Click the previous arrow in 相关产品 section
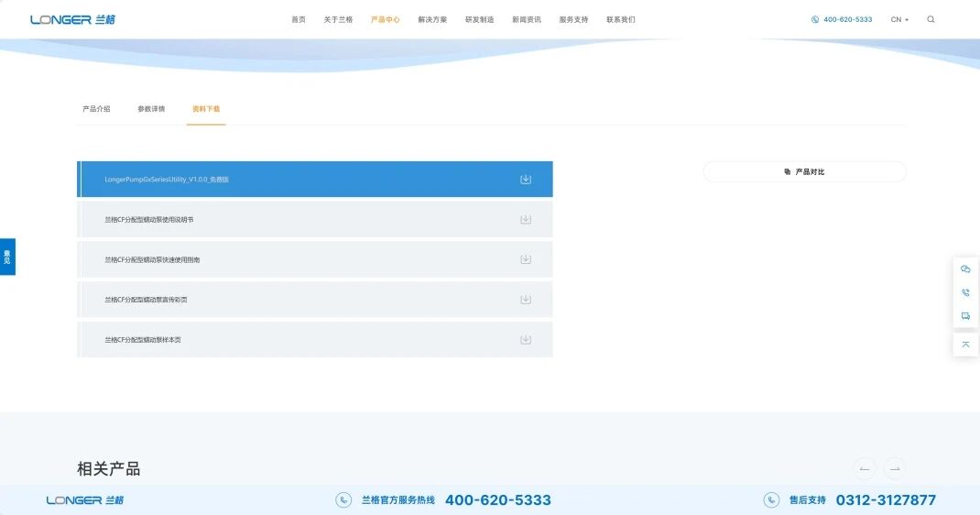 tap(865, 469)
